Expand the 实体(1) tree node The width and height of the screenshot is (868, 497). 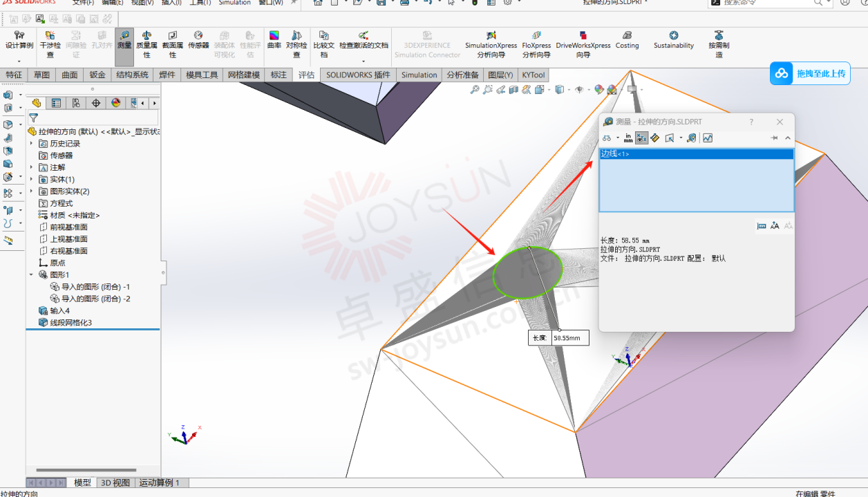pos(31,180)
